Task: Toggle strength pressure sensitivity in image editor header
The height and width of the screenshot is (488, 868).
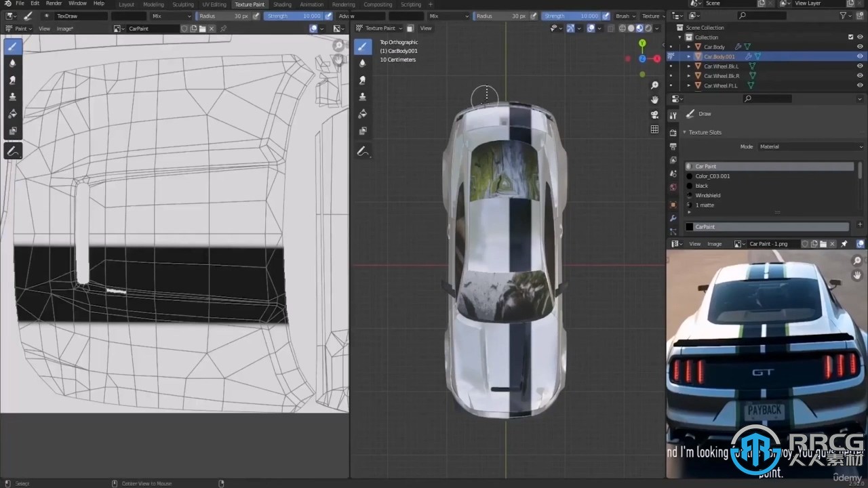Action: coord(329,16)
